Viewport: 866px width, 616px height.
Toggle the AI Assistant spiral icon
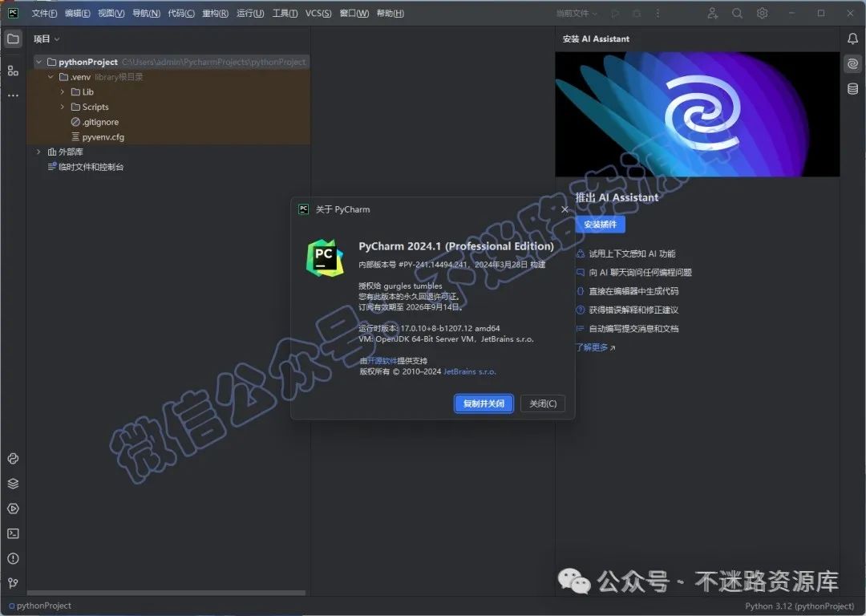point(852,64)
